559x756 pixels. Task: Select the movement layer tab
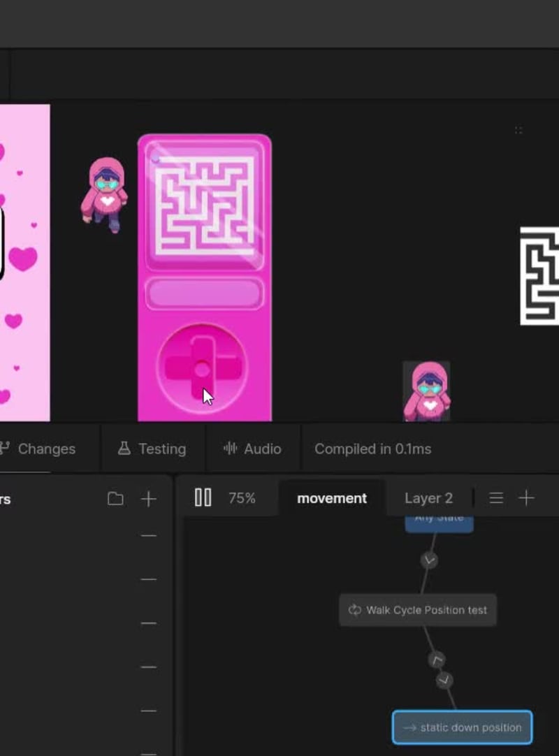pos(332,498)
